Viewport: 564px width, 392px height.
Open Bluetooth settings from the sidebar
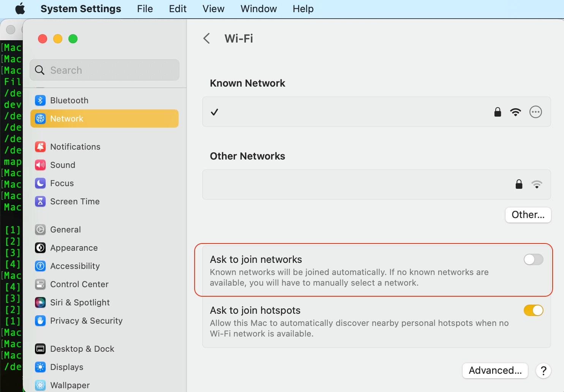coord(68,100)
